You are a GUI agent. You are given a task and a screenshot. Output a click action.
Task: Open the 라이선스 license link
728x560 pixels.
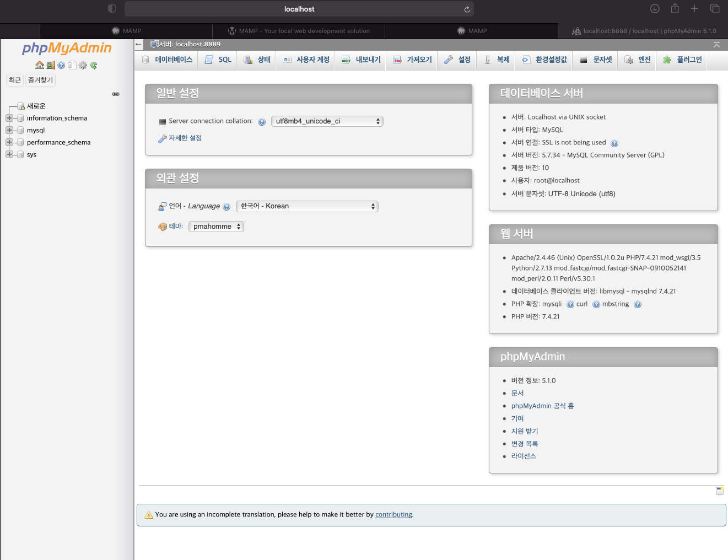click(x=524, y=456)
